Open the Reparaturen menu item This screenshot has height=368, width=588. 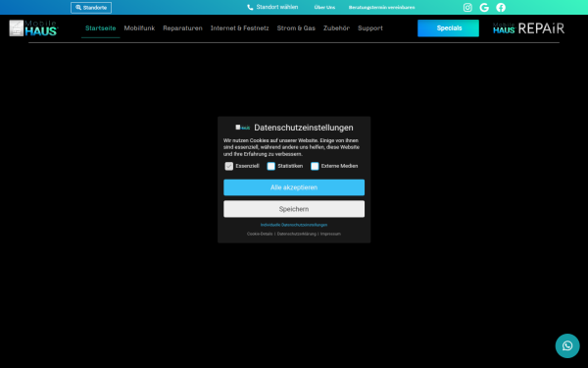[182, 28]
